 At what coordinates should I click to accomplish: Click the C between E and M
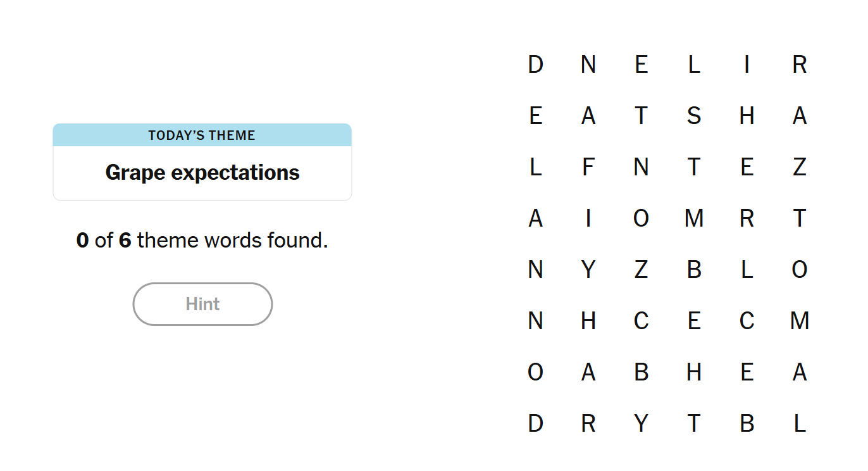(x=747, y=320)
